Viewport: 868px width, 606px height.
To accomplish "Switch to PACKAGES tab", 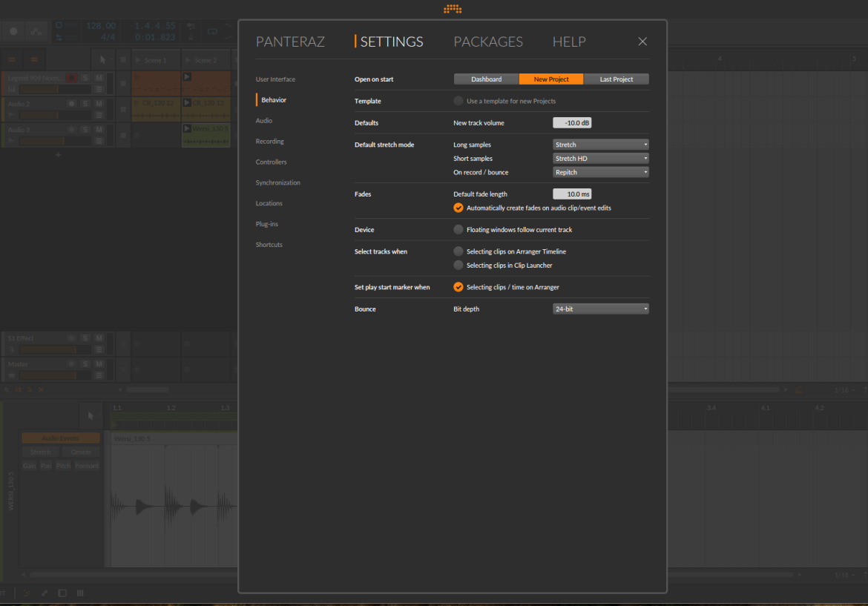I will [488, 42].
